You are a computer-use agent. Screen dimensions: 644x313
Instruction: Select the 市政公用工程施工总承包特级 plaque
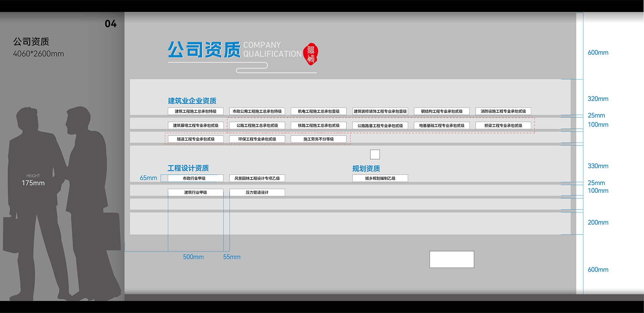pos(257,111)
